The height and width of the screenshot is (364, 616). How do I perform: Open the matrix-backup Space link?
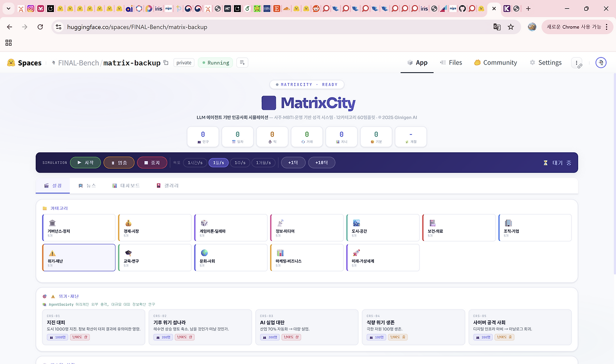132,63
